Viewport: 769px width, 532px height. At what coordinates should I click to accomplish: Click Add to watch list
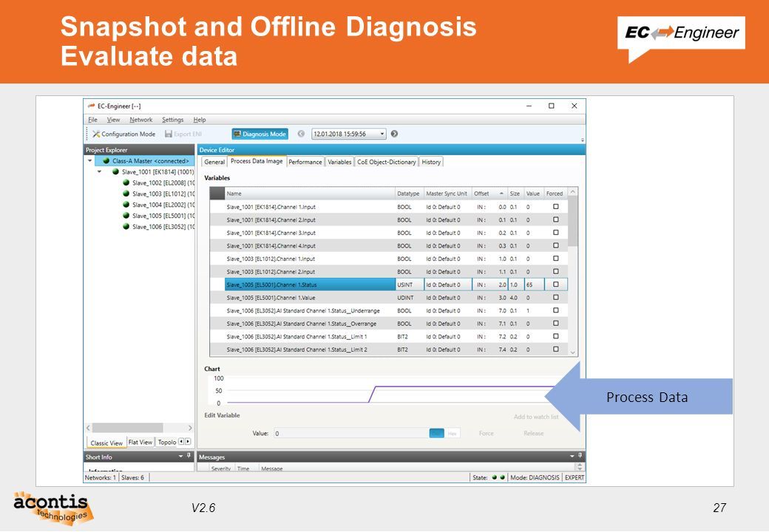coord(536,417)
